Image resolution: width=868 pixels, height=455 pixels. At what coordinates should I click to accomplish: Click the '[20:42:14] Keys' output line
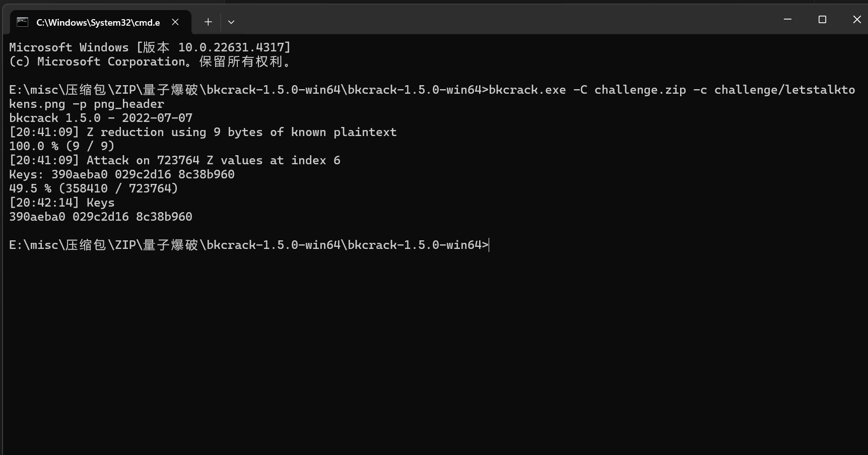coord(62,203)
